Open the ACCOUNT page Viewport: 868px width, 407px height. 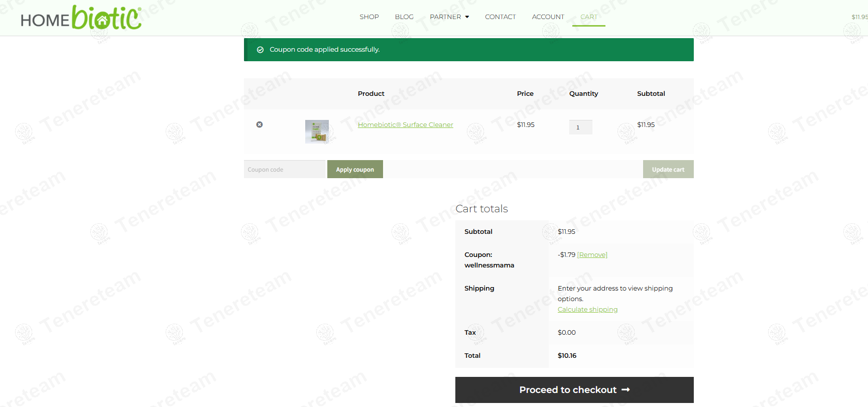pyautogui.click(x=548, y=17)
